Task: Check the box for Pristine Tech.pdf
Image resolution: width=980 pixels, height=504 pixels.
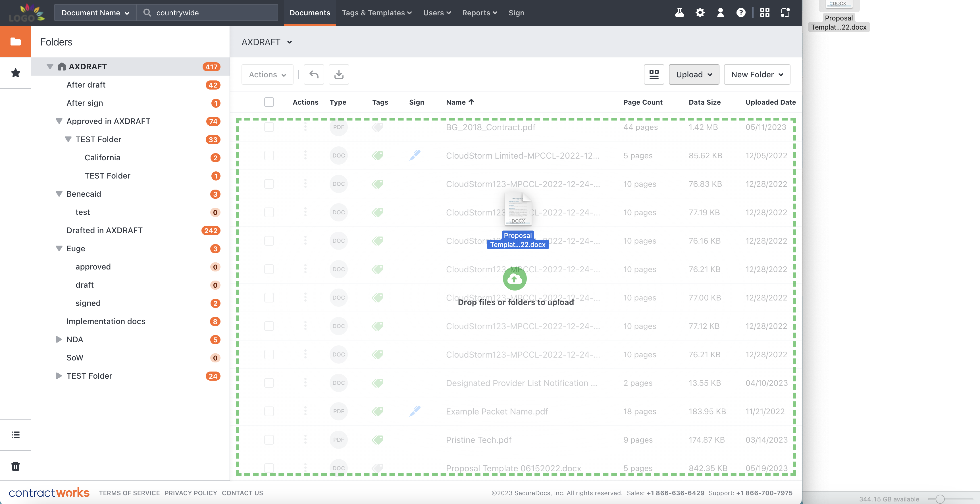Action: pos(269,440)
